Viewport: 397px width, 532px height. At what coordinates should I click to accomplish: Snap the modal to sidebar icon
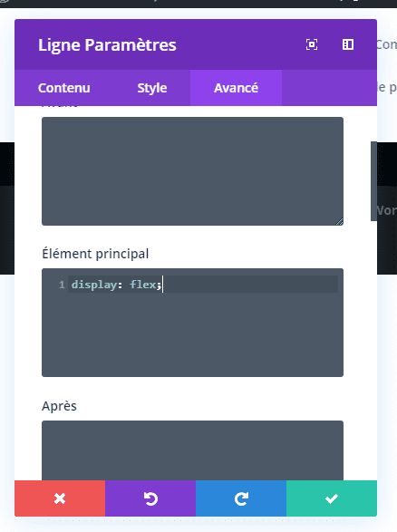coord(348,44)
